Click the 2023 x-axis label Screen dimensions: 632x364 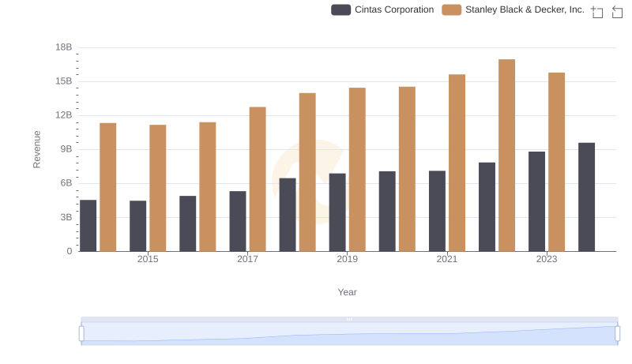(547, 259)
